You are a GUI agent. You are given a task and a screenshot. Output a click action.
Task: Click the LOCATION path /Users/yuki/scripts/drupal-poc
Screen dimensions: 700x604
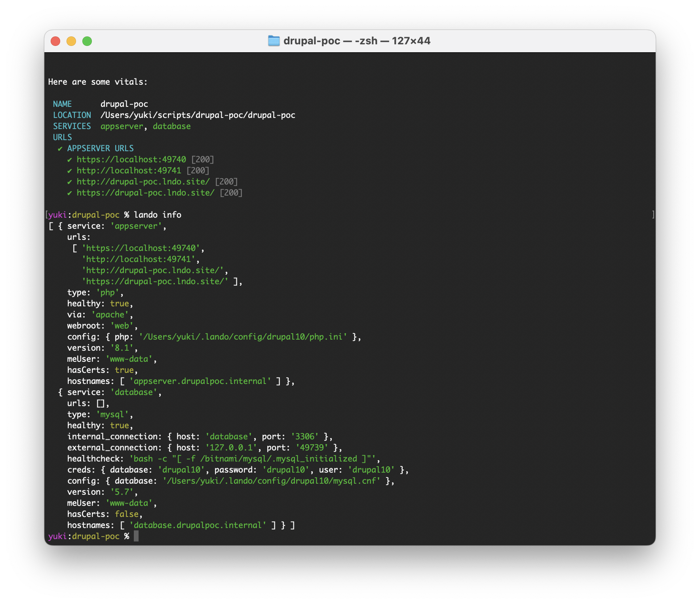coord(198,115)
